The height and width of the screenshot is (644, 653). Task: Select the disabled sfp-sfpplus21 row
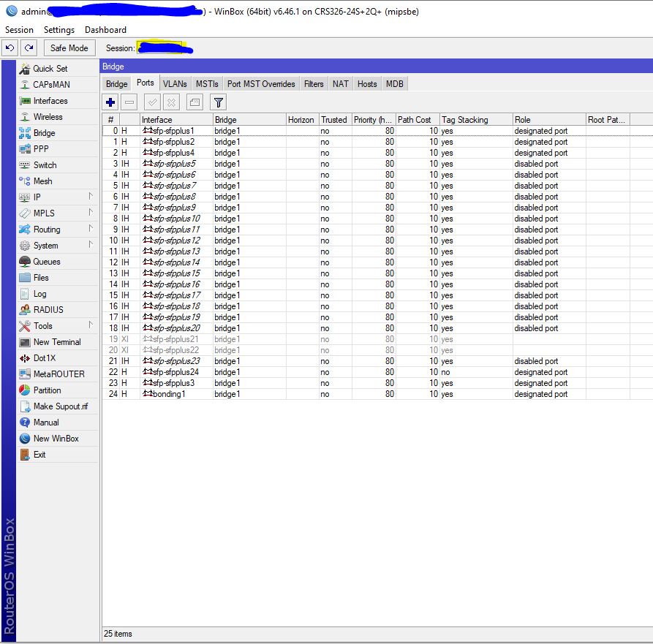click(x=377, y=339)
